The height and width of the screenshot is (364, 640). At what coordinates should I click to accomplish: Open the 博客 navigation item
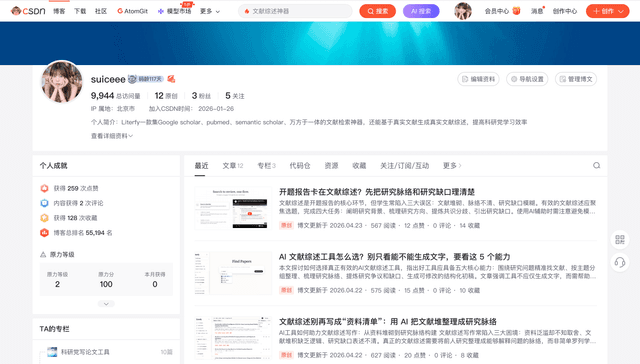coord(59,11)
